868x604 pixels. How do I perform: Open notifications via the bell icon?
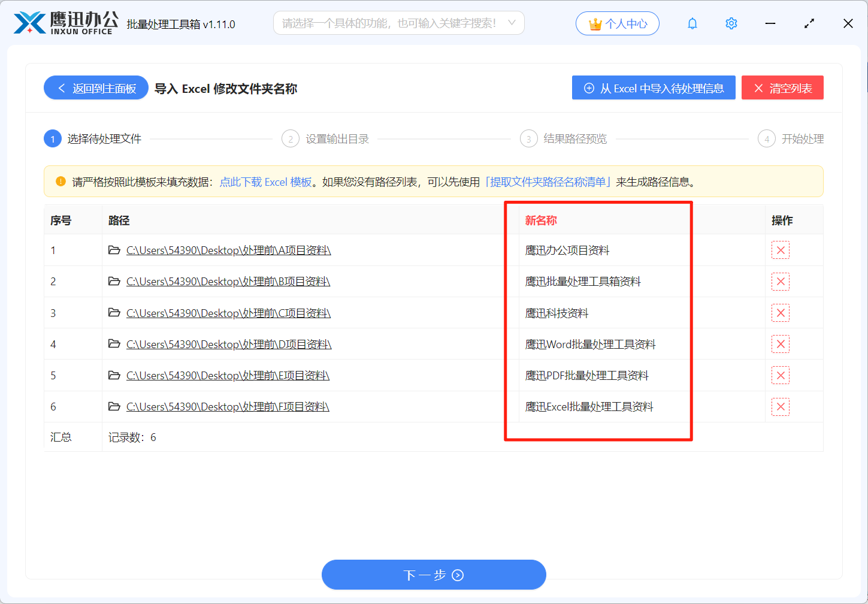692,23
